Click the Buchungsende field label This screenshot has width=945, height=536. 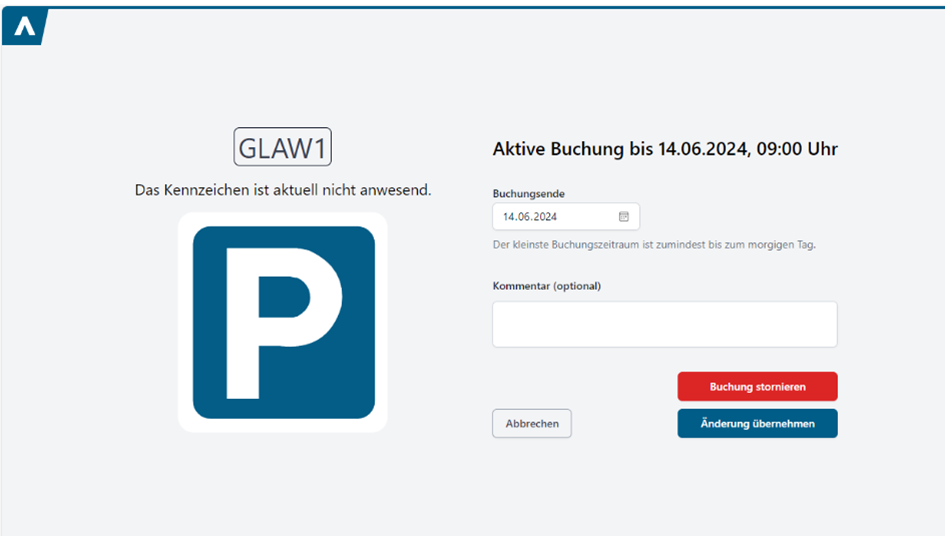[529, 194]
